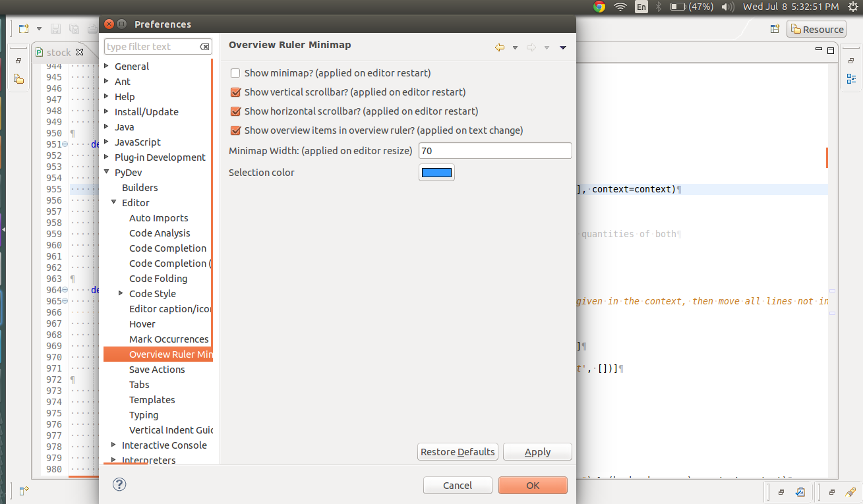Clear the filter text using the erase icon
Image resolution: width=863 pixels, height=504 pixels.
coord(204,46)
